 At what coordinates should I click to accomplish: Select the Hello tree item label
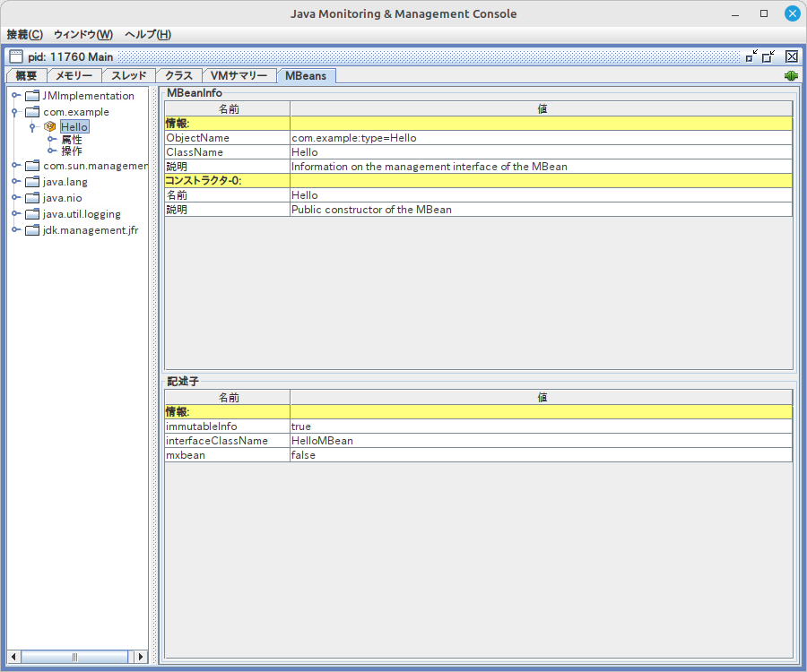(74, 126)
